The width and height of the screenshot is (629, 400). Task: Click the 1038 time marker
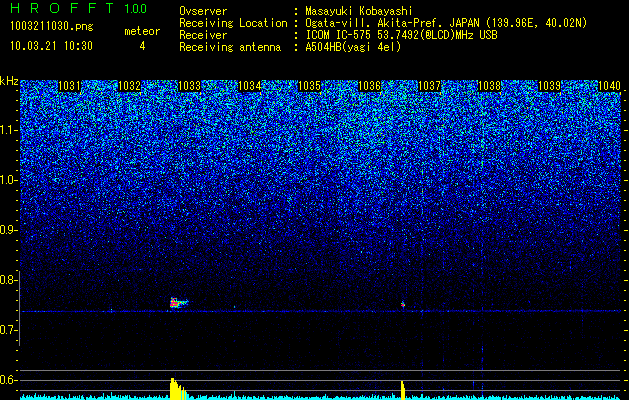[490, 86]
